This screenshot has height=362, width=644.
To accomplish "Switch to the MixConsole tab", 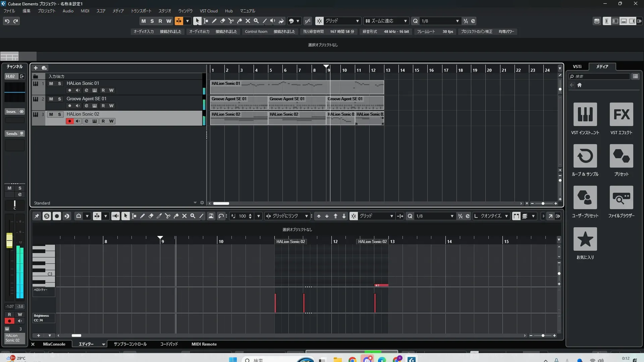I will (x=54, y=344).
